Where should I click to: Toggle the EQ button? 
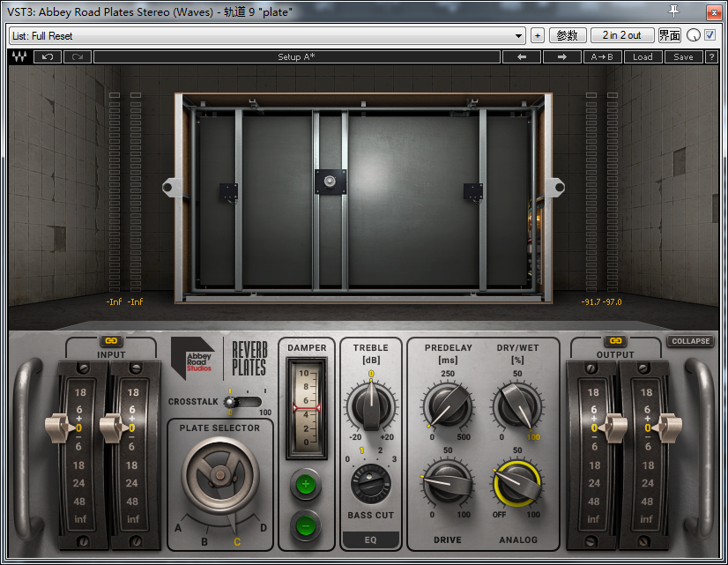pos(370,540)
